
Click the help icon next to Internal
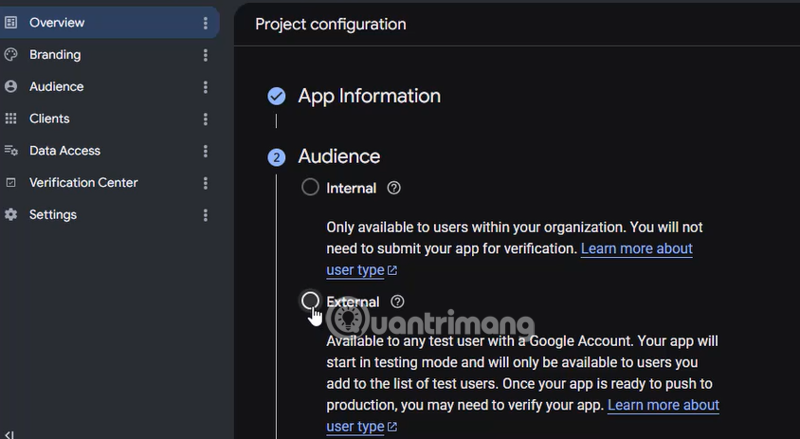tap(394, 188)
